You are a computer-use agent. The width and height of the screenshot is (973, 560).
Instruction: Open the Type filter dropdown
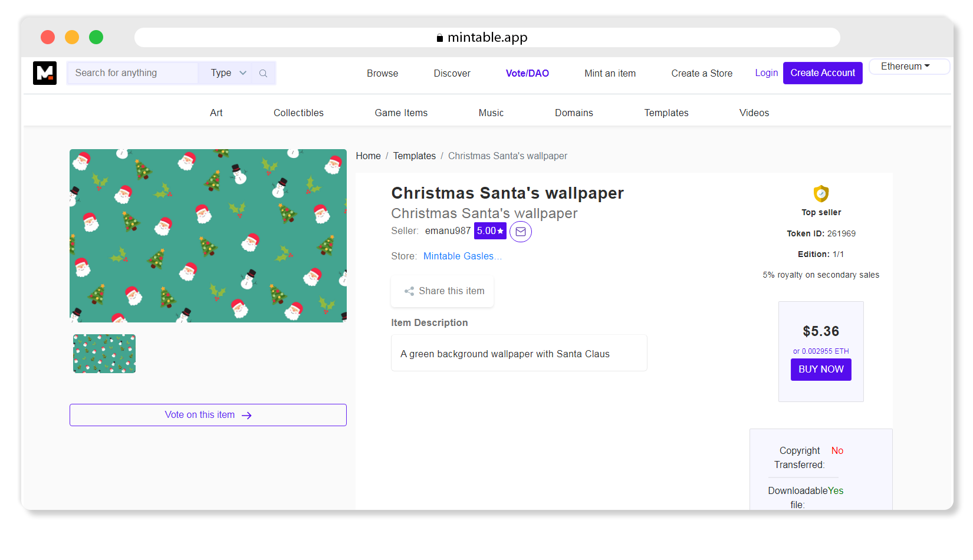point(228,73)
